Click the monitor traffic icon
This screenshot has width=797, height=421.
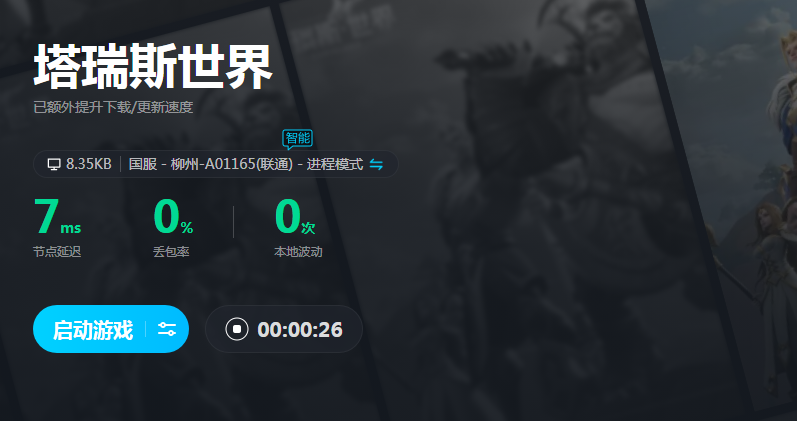tap(54, 164)
